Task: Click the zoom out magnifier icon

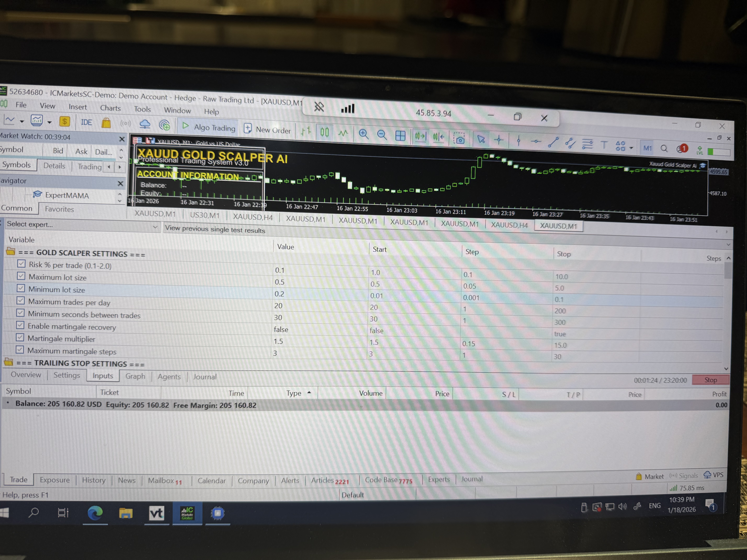Action: [x=382, y=135]
